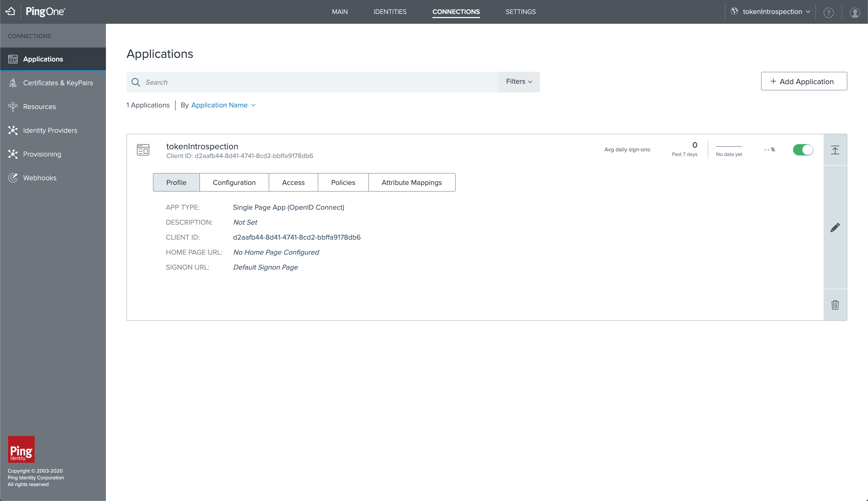Click the Add Application button
868x501 pixels.
(x=804, y=82)
